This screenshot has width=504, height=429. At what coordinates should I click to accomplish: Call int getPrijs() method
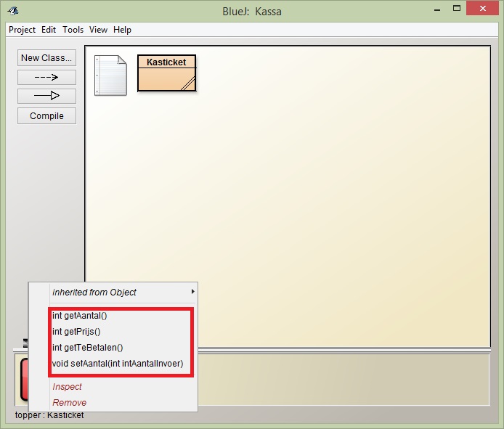pos(76,331)
